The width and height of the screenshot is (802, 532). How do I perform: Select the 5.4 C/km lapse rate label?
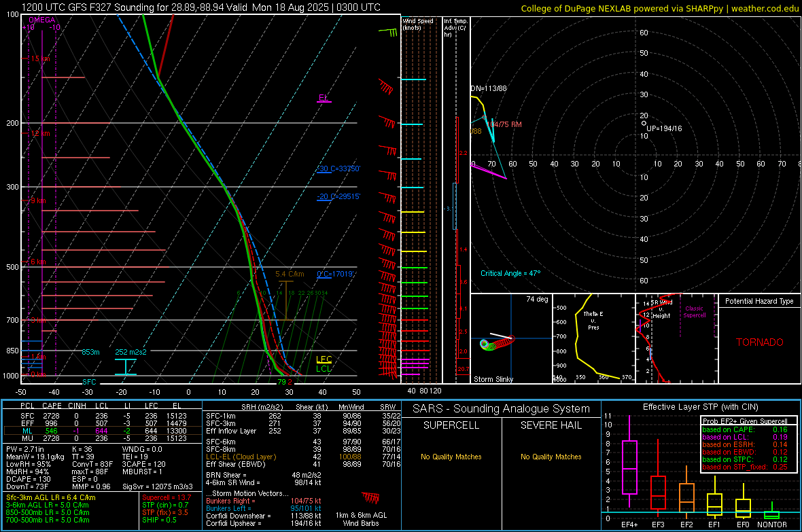[290, 274]
